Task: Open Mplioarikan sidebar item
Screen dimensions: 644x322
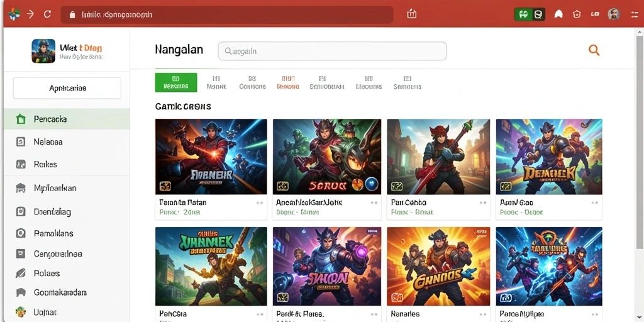Action: (67, 188)
